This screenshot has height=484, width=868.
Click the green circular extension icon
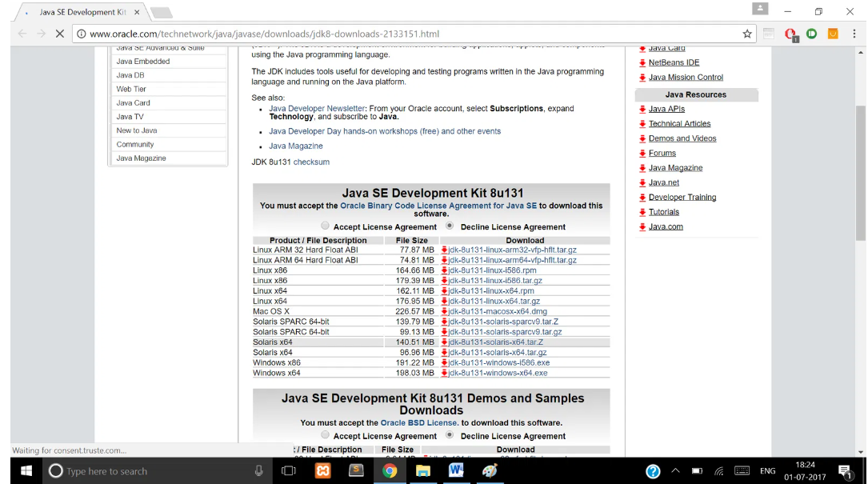[x=811, y=34]
